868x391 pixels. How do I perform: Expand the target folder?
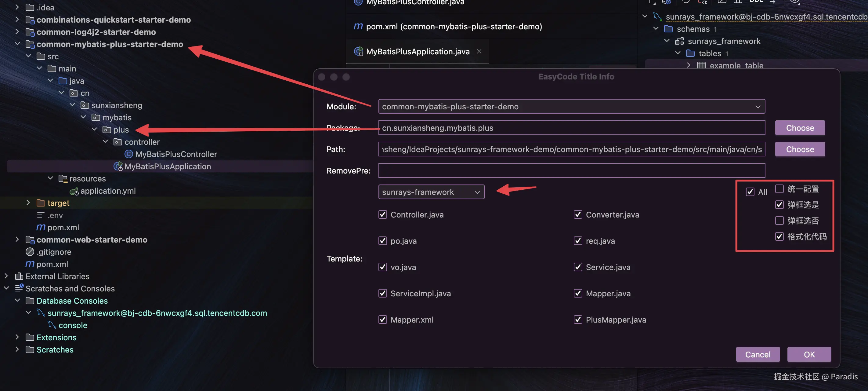coord(28,203)
